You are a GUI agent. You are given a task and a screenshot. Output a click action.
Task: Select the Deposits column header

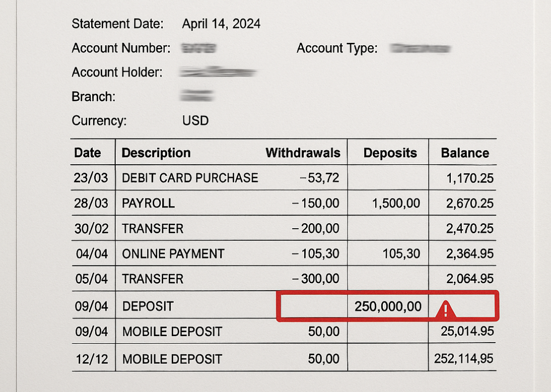(x=390, y=153)
